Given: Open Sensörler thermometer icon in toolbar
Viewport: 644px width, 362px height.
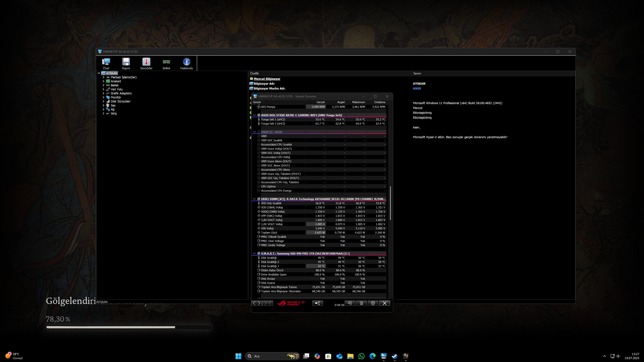Looking at the screenshot, I should click(146, 63).
